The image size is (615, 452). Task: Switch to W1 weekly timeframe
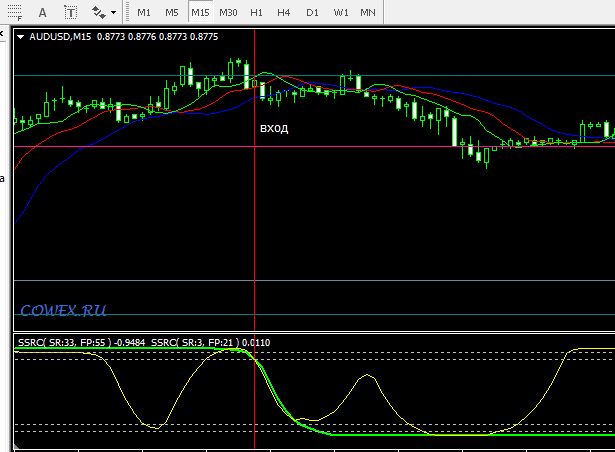point(341,13)
